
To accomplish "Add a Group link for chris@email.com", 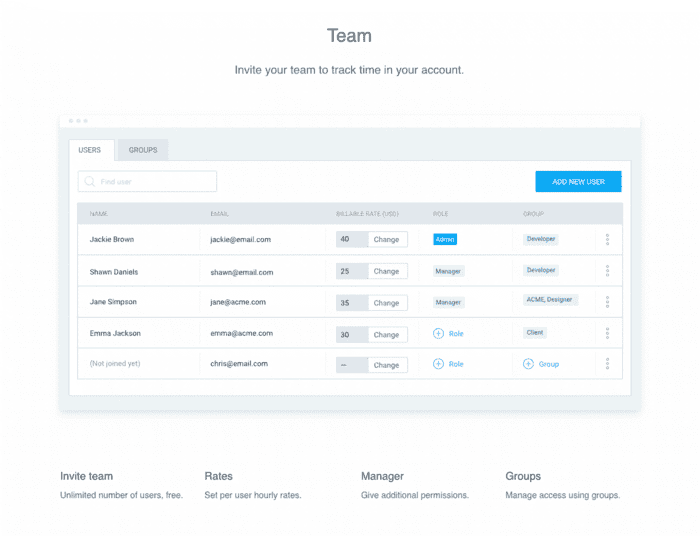I will tap(549, 364).
